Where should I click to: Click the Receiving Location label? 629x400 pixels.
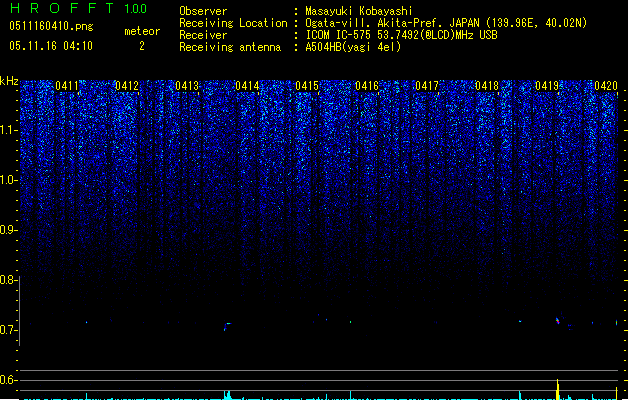tap(233, 23)
